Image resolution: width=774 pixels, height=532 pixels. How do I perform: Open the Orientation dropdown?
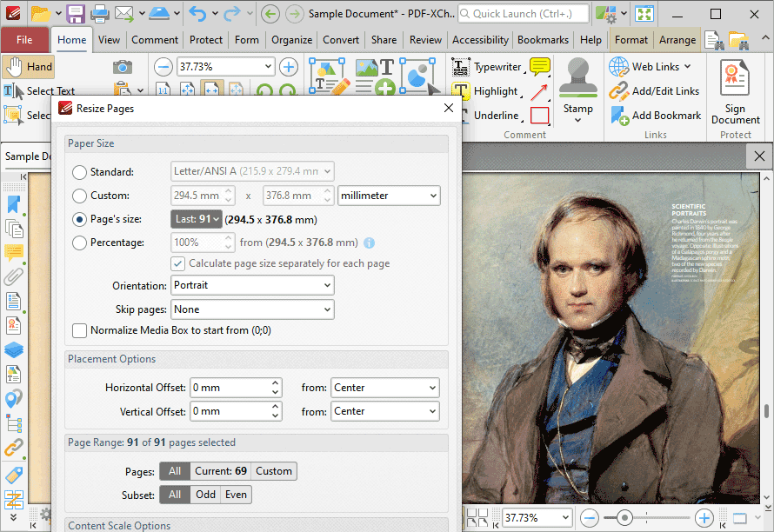(x=252, y=285)
